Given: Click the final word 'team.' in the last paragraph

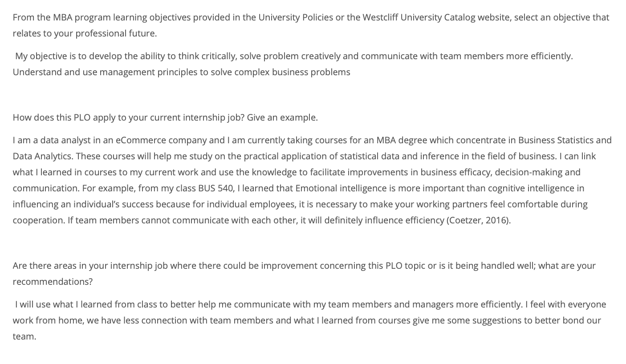Looking at the screenshot, I should click(x=24, y=336).
